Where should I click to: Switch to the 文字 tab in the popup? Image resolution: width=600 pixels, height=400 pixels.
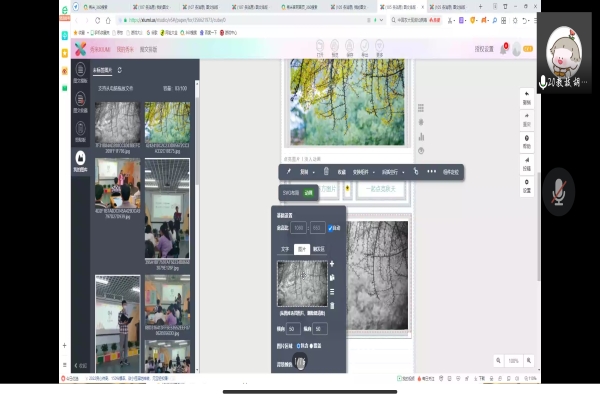pos(284,248)
